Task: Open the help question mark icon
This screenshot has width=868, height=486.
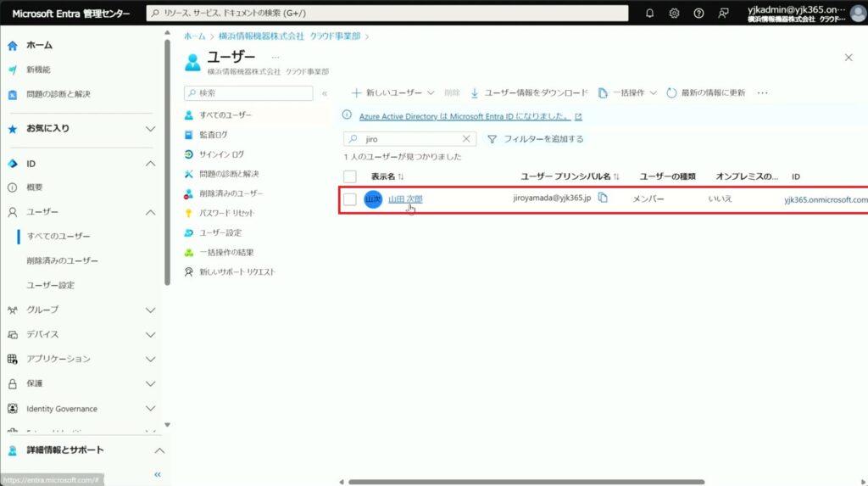Action: (x=698, y=13)
